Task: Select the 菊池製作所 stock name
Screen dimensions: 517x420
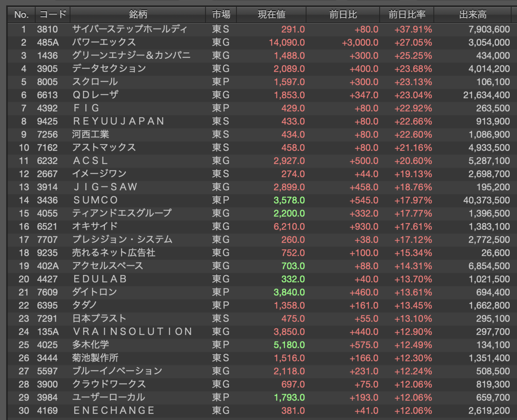Action: [x=95, y=358]
